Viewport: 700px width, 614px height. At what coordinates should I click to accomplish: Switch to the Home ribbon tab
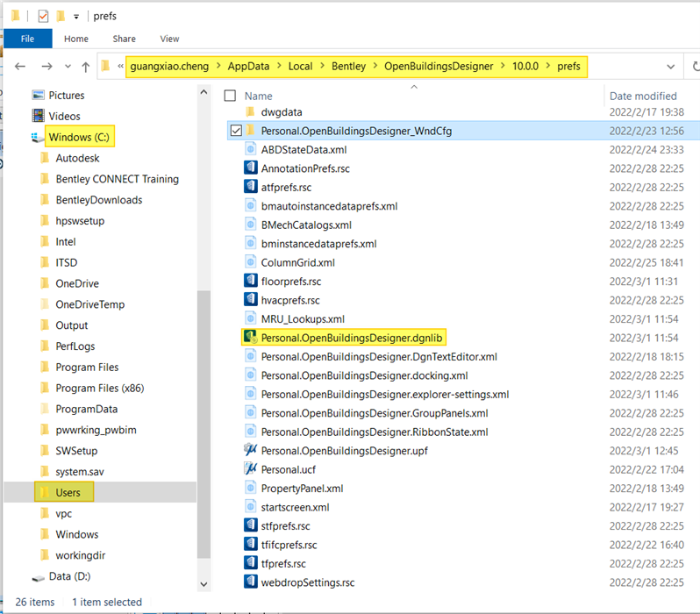point(76,39)
